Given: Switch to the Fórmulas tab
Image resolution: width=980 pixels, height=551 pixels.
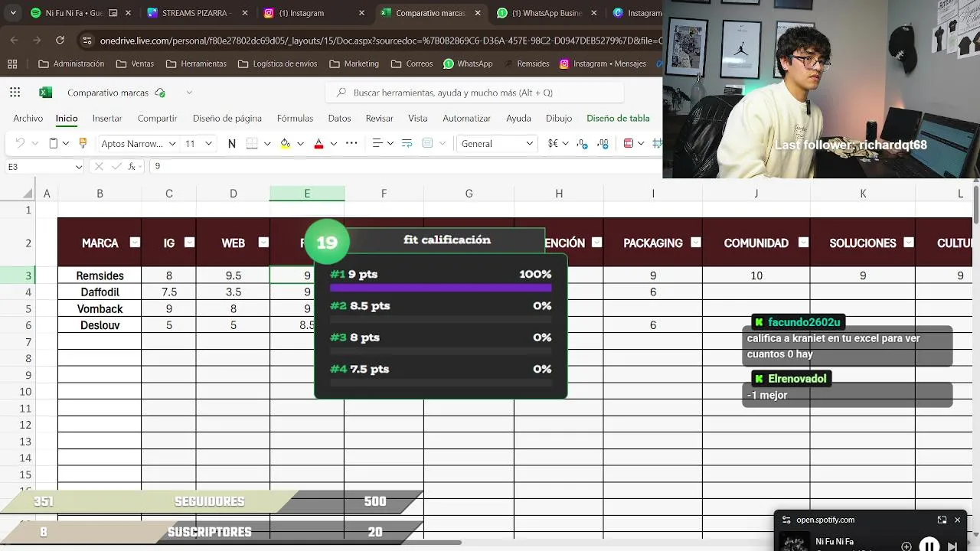Looking at the screenshot, I should (295, 119).
